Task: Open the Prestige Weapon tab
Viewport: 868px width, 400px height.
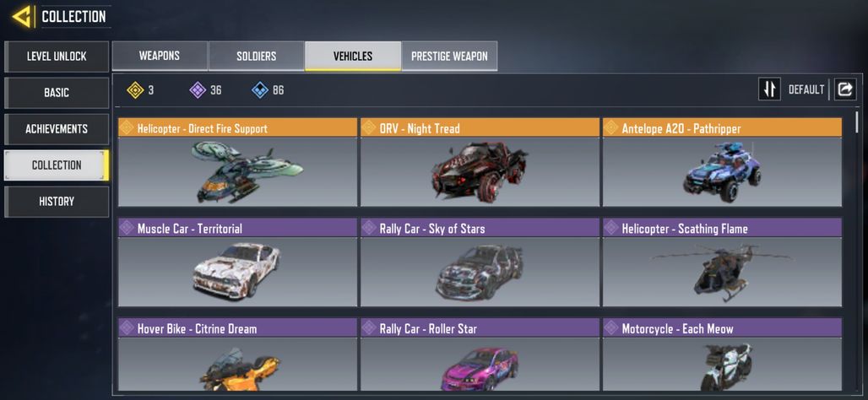Action: (x=449, y=56)
